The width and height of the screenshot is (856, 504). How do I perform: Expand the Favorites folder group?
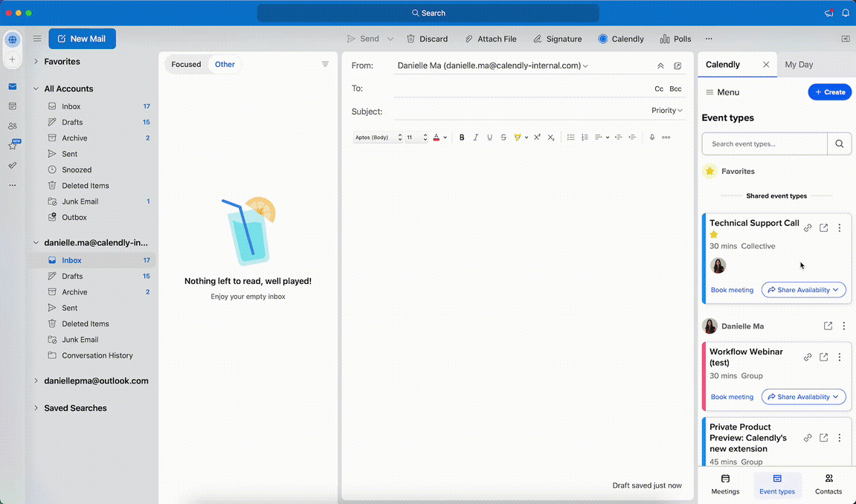point(36,62)
